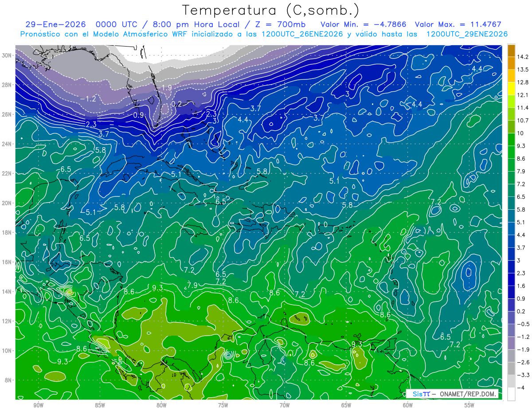Viewport: 532px width, 411px height.
Task: Click the "7.9" contour label on the map
Action: pyautogui.click(x=192, y=285)
